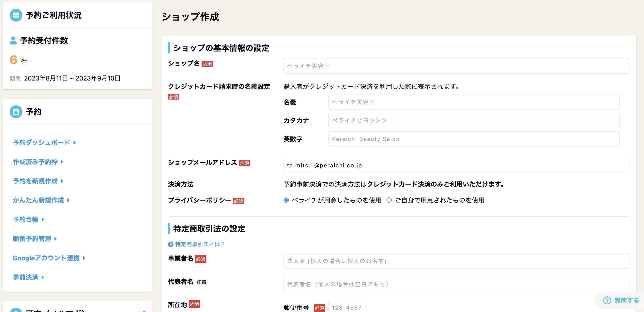Click the calendar icon beside 予約ご利用状況
This screenshot has height=312, width=644.
click(x=16, y=15)
